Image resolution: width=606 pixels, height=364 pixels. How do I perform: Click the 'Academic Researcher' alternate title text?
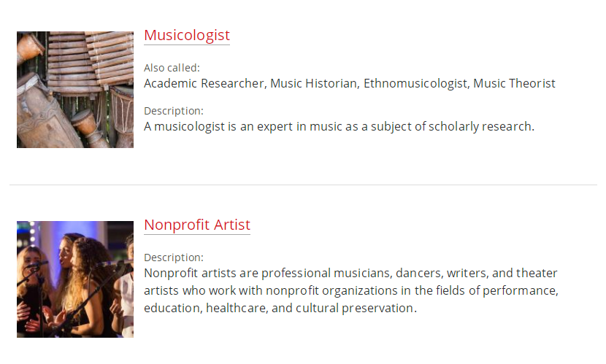[204, 83]
